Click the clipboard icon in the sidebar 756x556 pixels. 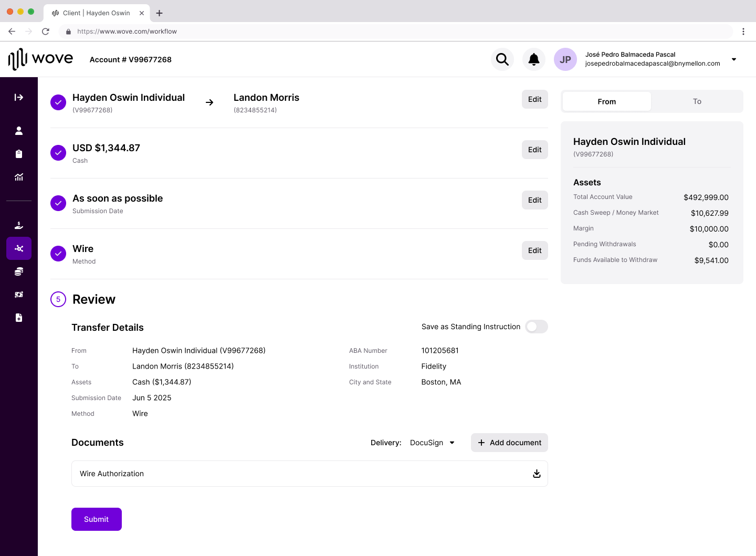pos(19,154)
